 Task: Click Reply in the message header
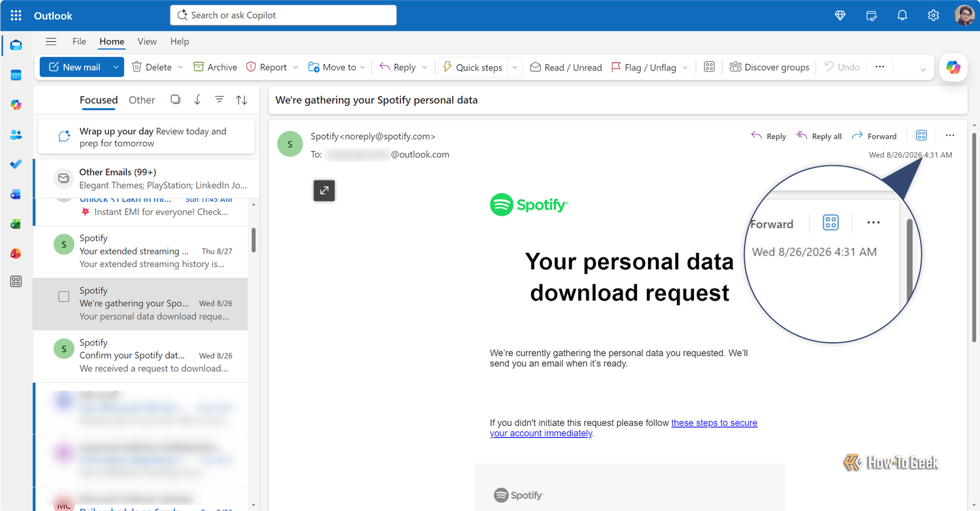[x=768, y=136]
